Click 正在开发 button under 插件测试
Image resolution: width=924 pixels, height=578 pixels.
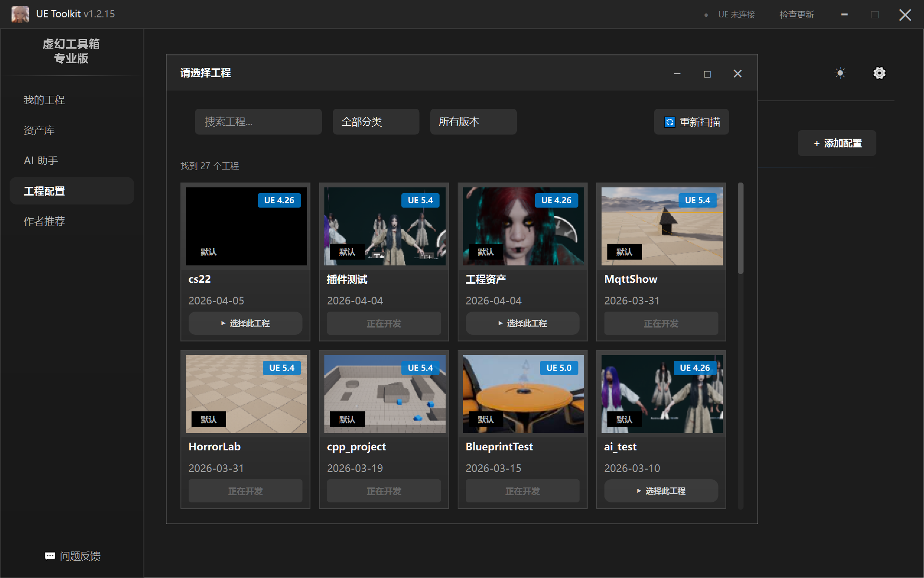(x=384, y=323)
